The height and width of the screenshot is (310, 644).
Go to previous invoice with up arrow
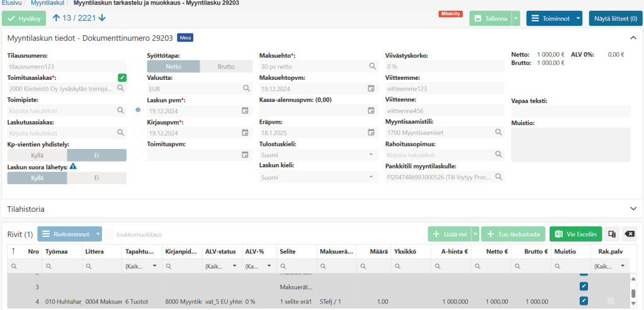(56, 18)
